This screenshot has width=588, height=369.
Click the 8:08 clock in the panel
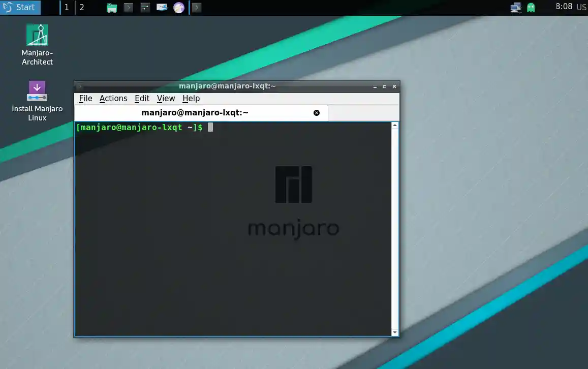click(564, 7)
